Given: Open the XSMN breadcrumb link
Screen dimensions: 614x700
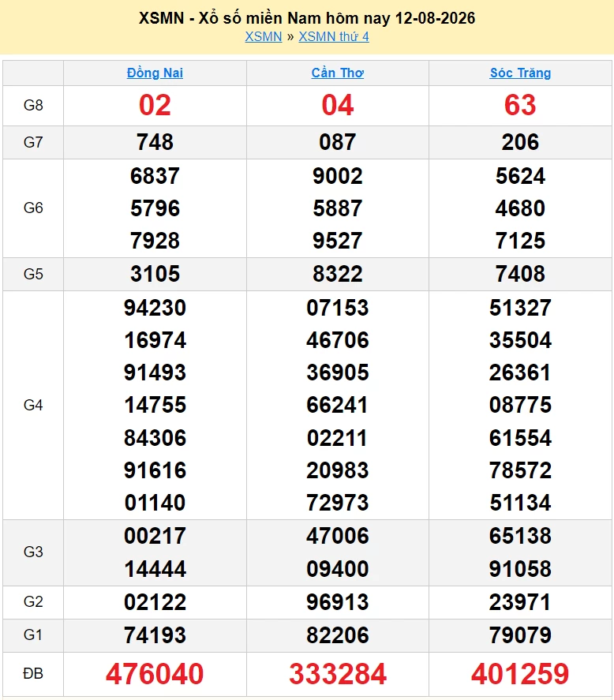Looking at the screenshot, I should tap(263, 36).
